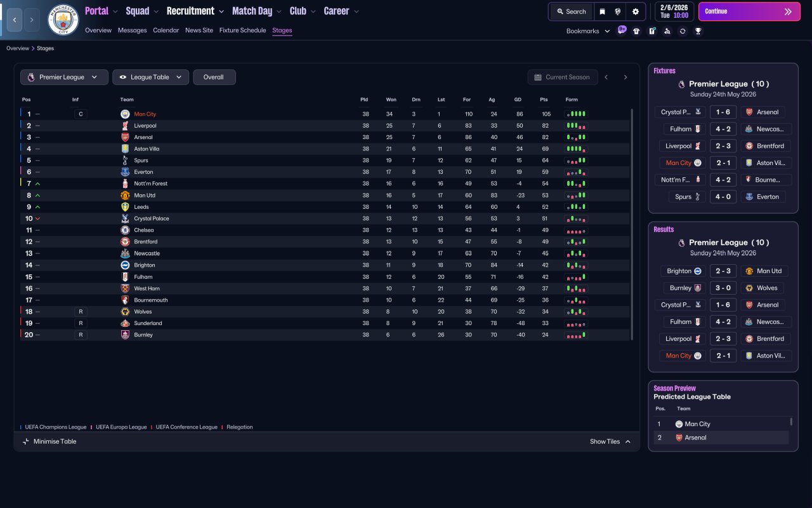Screen dimensions: 812x508
Task: Click the Premier League logo in Fixtures panel
Action: (x=682, y=84)
